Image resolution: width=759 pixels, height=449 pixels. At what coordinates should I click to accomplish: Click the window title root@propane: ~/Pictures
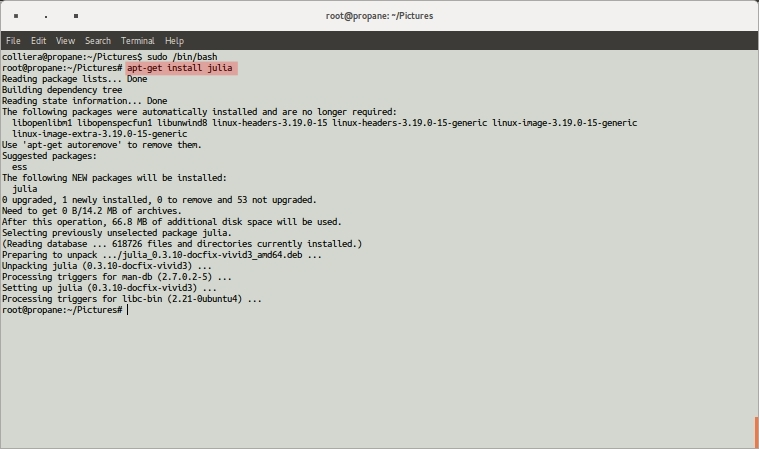tap(379, 16)
